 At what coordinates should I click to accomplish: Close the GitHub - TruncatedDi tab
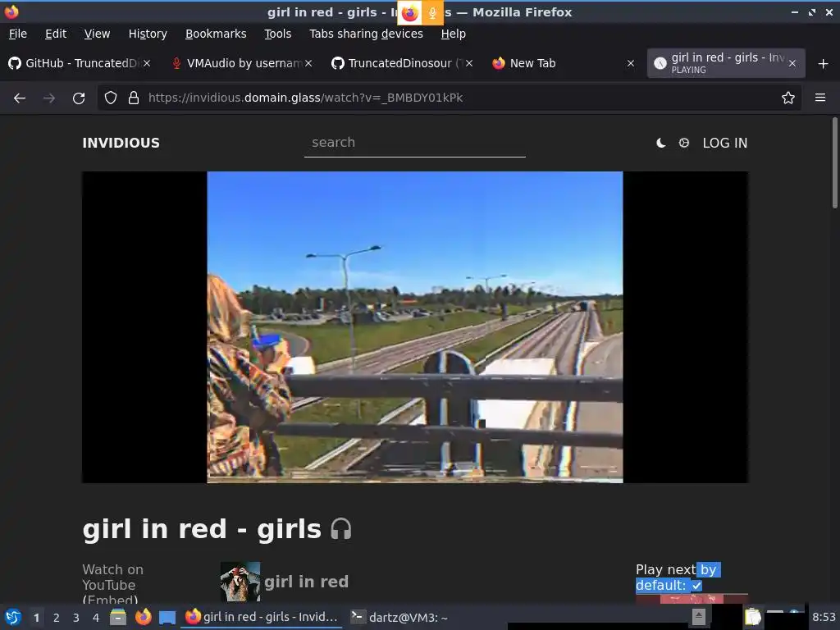tap(147, 63)
